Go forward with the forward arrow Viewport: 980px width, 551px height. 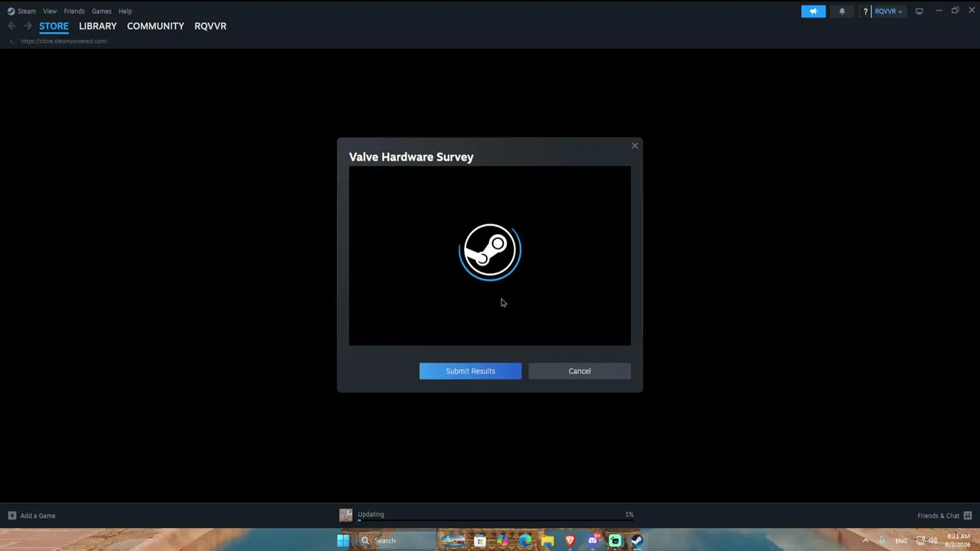pos(28,26)
